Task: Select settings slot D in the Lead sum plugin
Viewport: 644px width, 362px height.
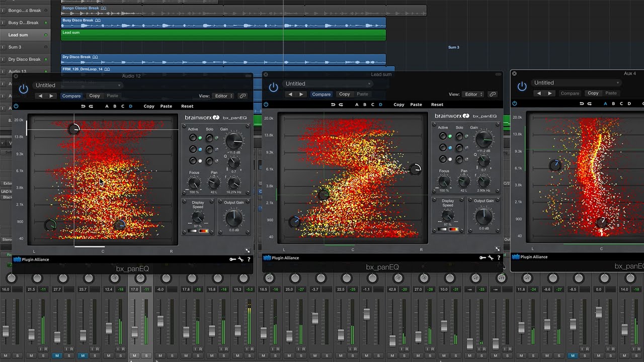Action: coord(380,105)
